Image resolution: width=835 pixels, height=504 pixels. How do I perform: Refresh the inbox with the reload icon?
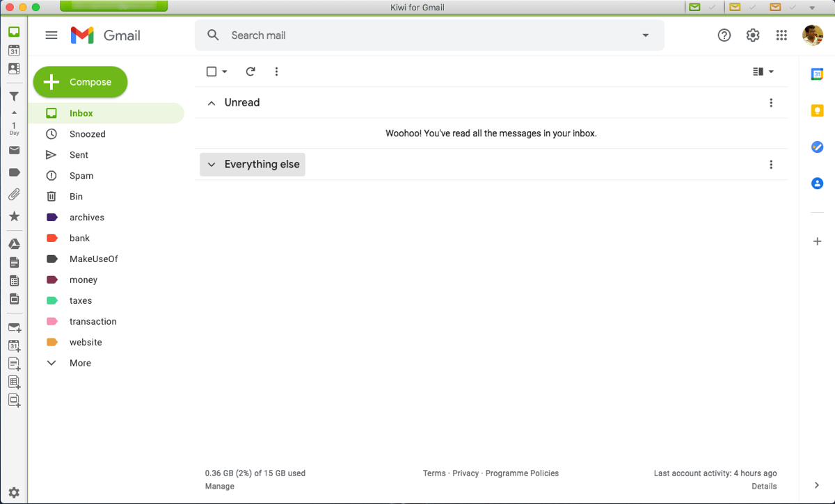click(x=250, y=71)
